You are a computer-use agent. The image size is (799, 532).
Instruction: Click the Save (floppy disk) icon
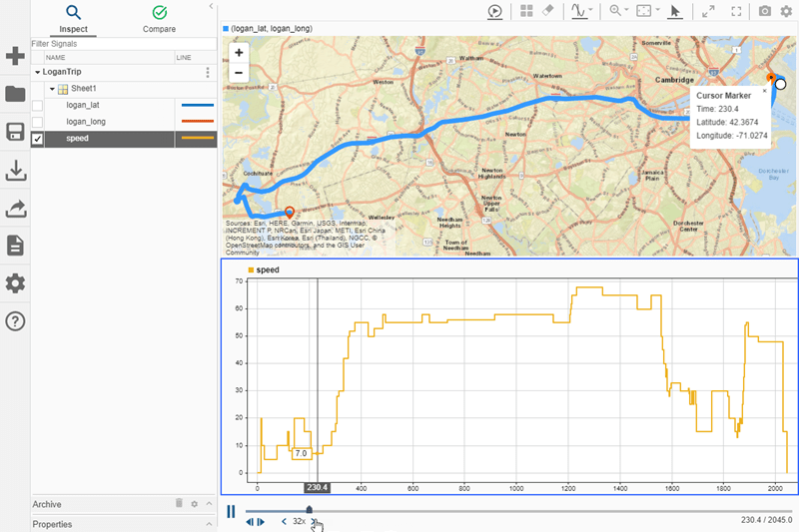tap(15, 132)
